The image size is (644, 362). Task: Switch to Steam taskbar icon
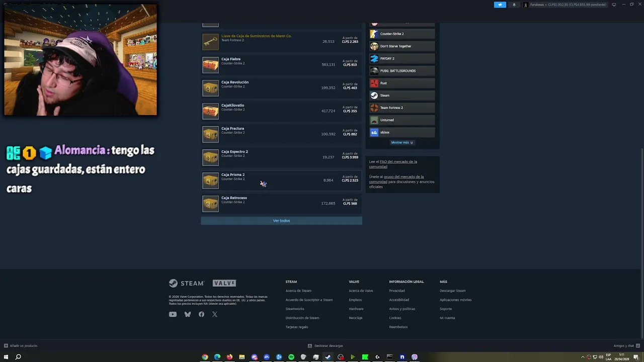[x=328, y=357]
